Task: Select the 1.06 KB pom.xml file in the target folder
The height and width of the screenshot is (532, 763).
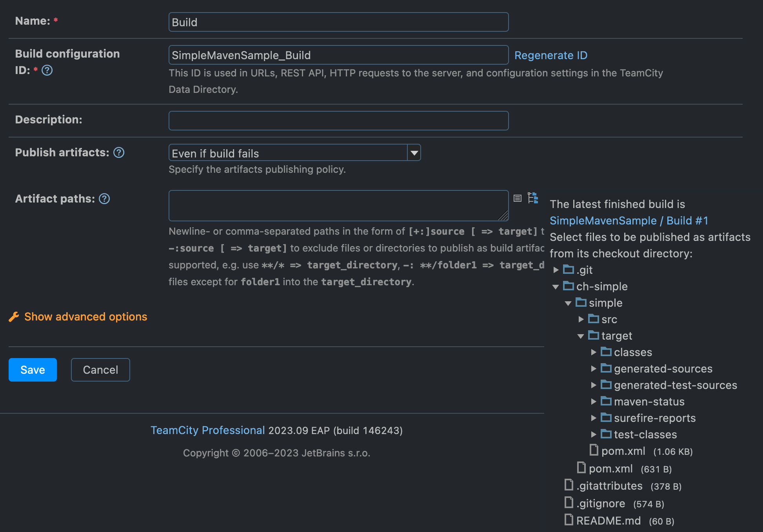Action: click(x=623, y=451)
